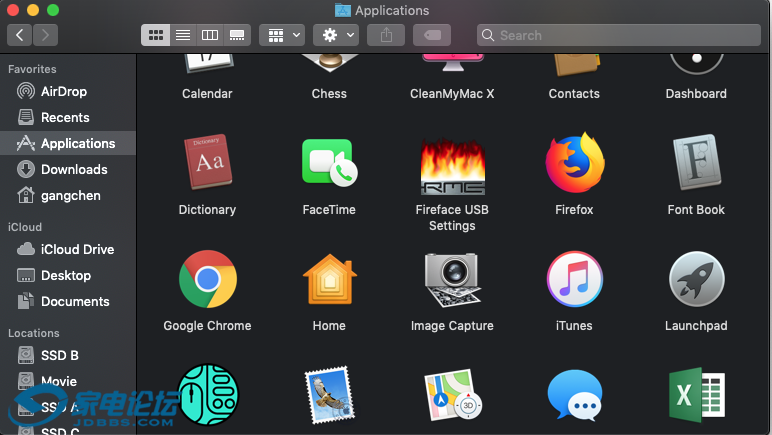The image size is (772, 435).
Task: Open iCloud Drive in the sidebar
Action: click(68, 249)
